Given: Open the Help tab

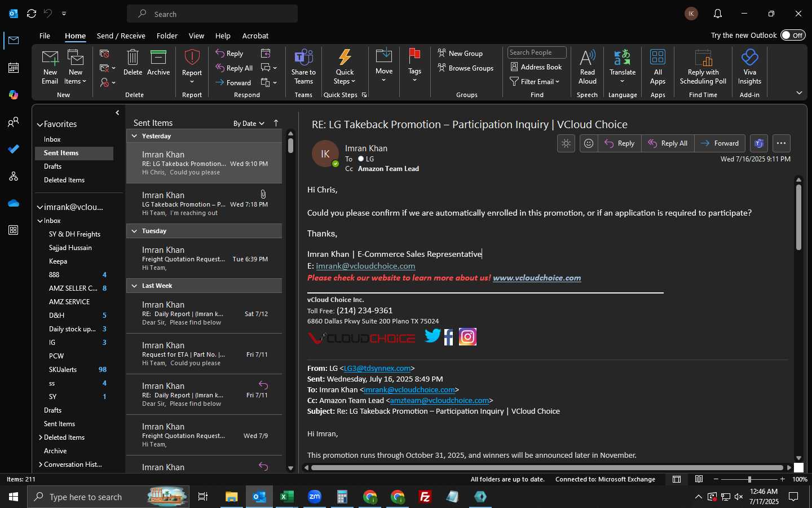Looking at the screenshot, I should [223, 36].
